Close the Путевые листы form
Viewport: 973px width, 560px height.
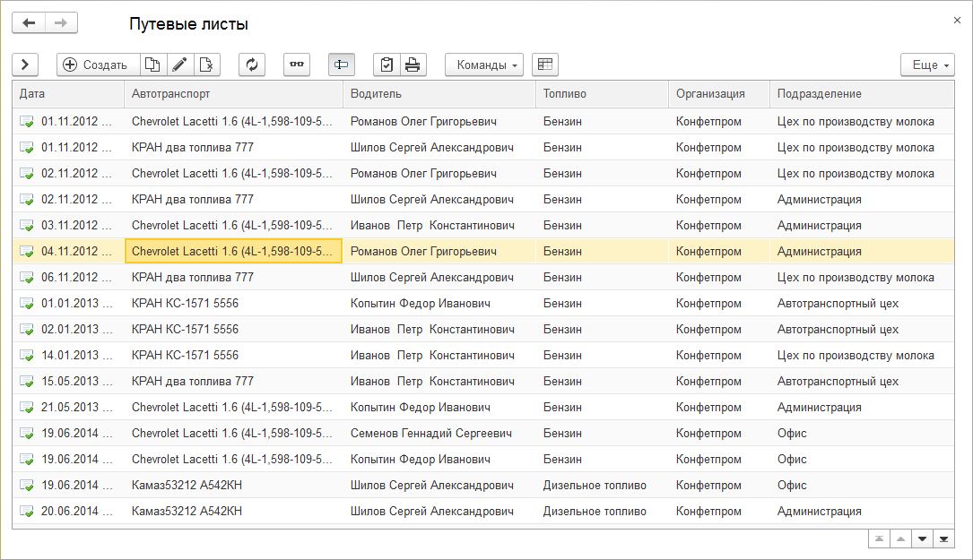[x=956, y=19]
